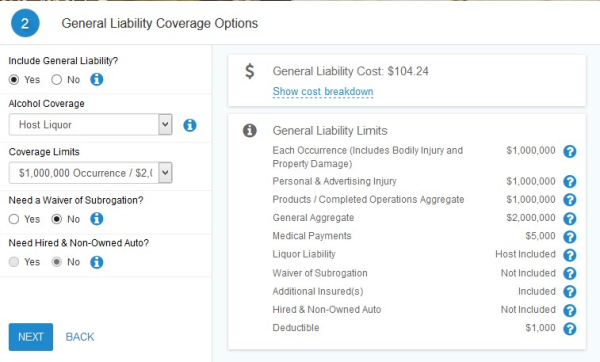This screenshot has height=362, width=600.
Task: Click help icon for Liquor Liability row
Action: pos(570,255)
